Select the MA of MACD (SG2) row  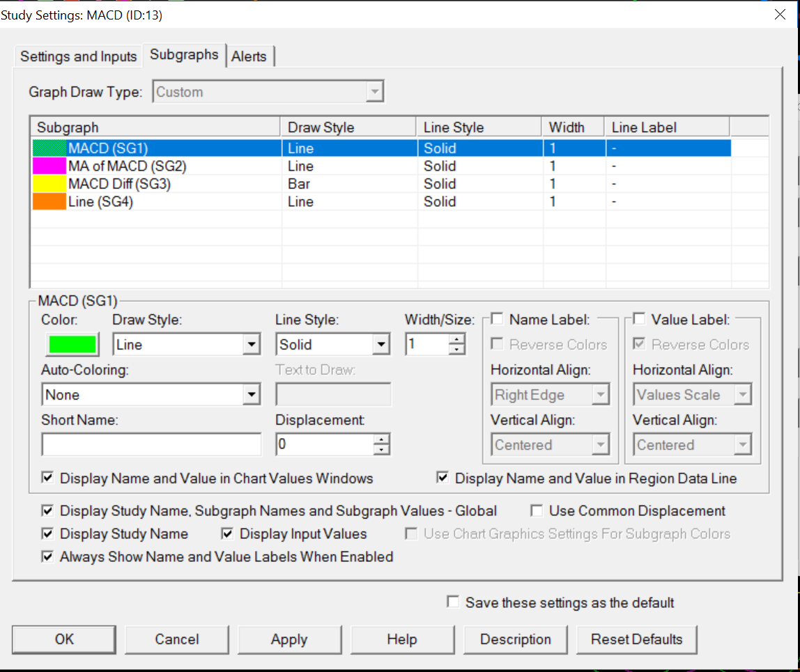point(127,166)
